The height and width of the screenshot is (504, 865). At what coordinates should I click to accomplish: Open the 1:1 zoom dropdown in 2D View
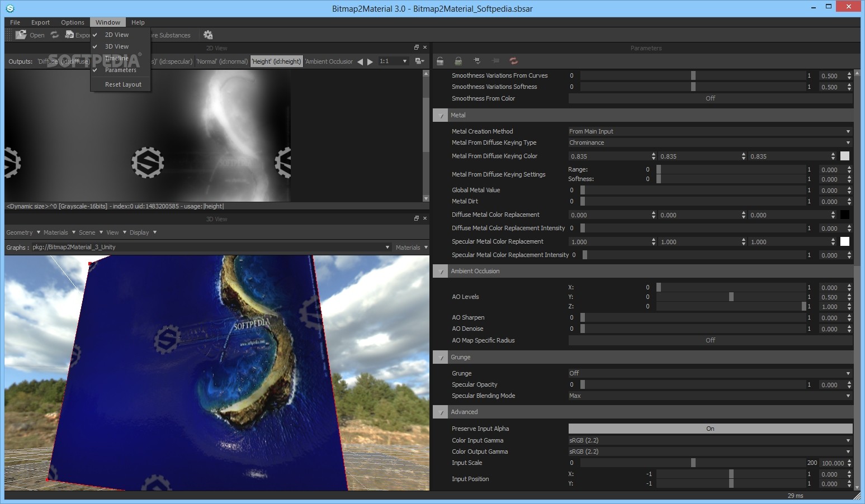pyautogui.click(x=394, y=61)
